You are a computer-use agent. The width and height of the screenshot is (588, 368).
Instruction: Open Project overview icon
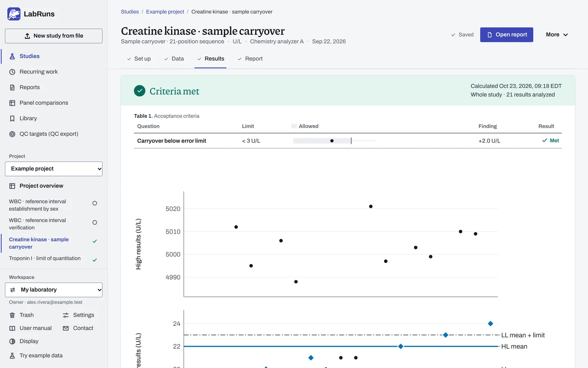click(x=12, y=186)
